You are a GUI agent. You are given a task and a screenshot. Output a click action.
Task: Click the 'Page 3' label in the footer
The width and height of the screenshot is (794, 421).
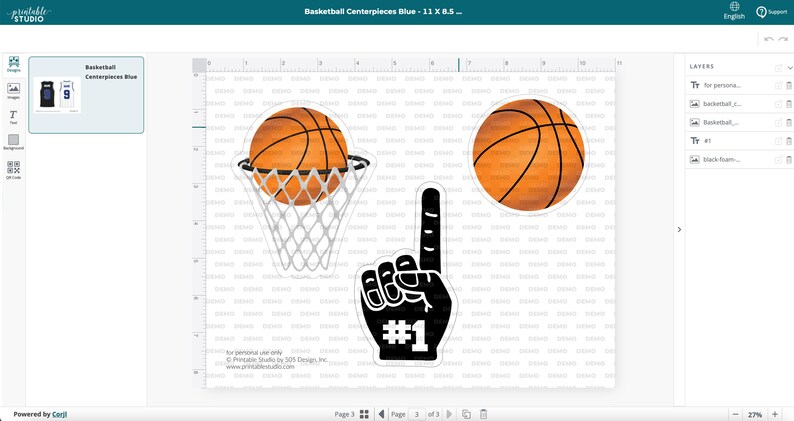click(x=344, y=414)
